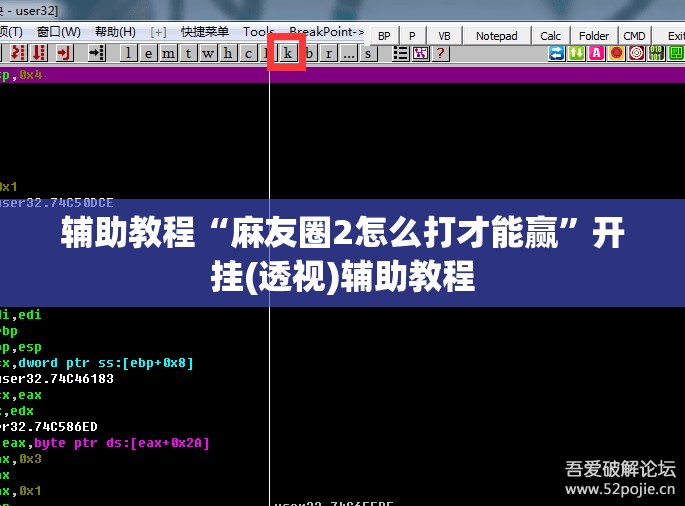
Task: Switch to CPU window with c button
Action: coord(248,53)
